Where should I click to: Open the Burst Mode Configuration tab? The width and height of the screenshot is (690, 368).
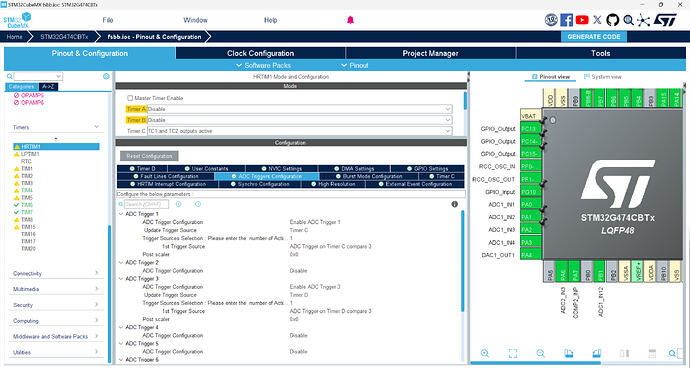(368, 176)
